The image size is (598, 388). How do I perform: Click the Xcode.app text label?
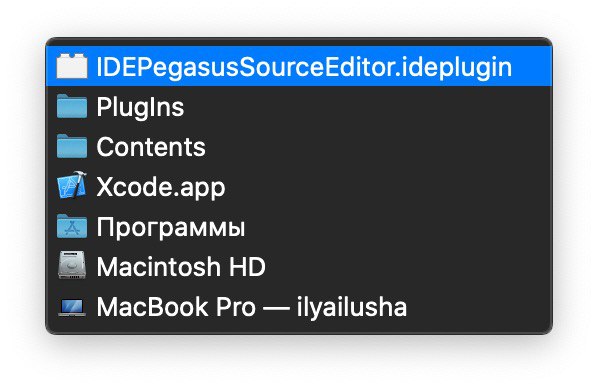pyautogui.click(x=161, y=187)
